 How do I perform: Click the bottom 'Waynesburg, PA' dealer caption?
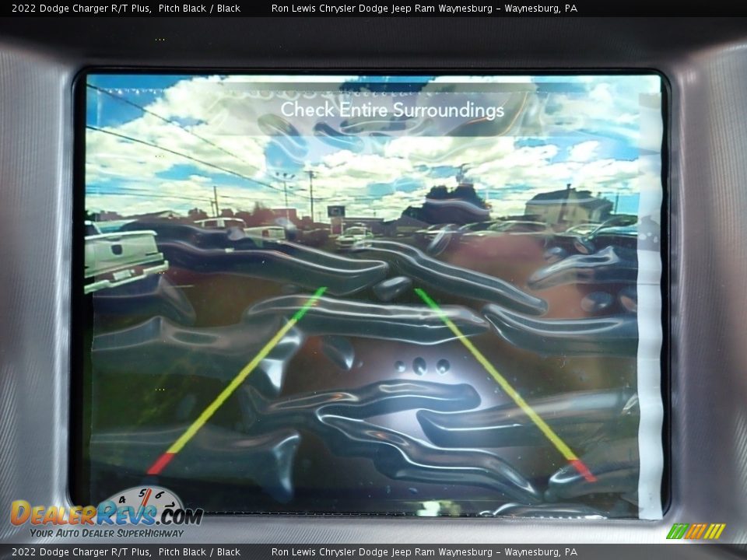pyautogui.click(x=541, y=552)
